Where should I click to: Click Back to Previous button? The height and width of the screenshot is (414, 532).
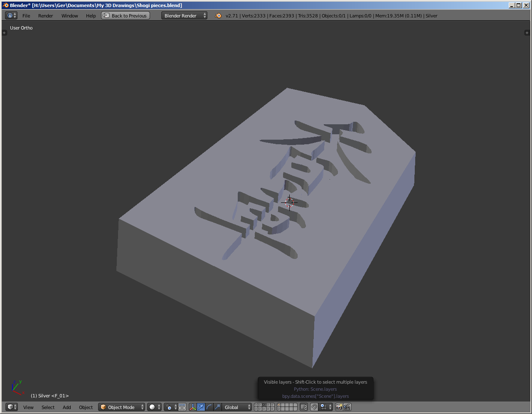pos(126,15)
